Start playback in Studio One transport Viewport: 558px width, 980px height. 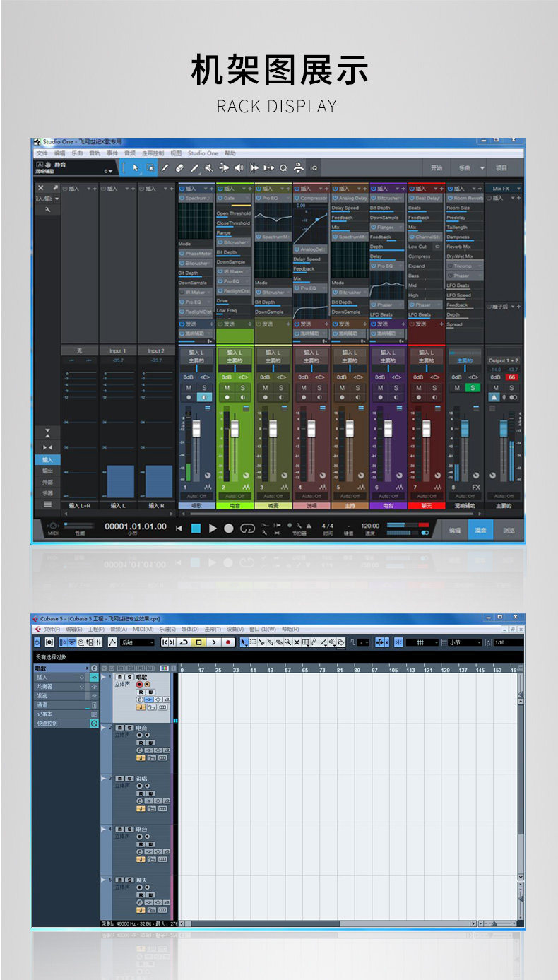pyautogui.click(x=213, y=528)
